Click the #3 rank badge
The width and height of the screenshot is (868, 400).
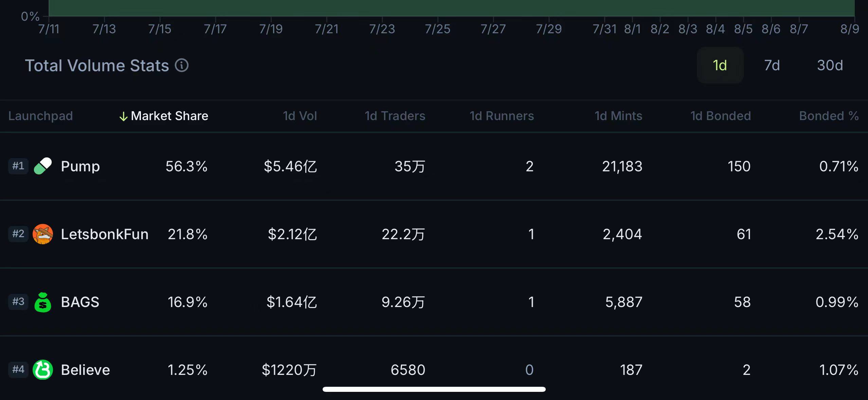(x=18, y=302)
